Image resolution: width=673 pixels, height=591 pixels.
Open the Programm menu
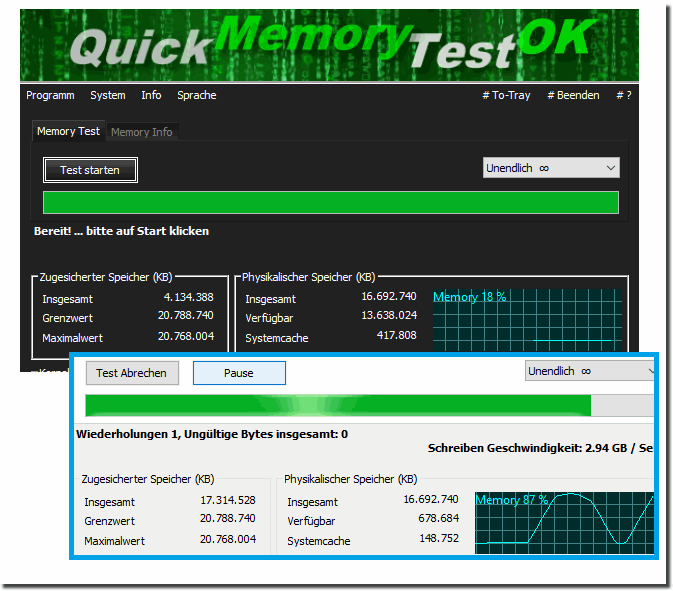coord(50,95)
